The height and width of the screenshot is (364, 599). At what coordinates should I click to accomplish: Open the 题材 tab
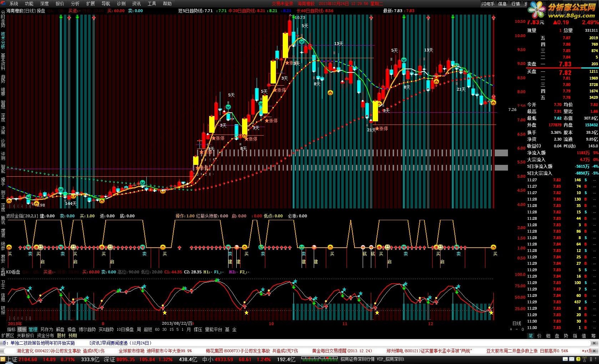tap(61, 335)
